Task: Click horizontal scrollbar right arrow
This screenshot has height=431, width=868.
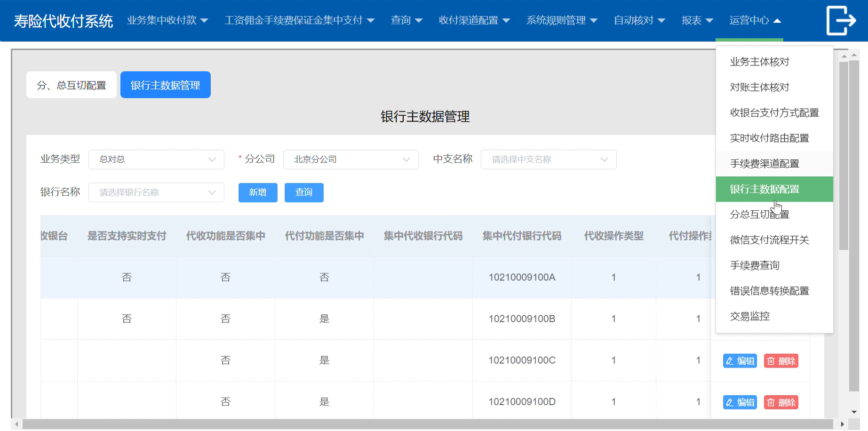Action: pyautogui.click(x=842, y=424)
